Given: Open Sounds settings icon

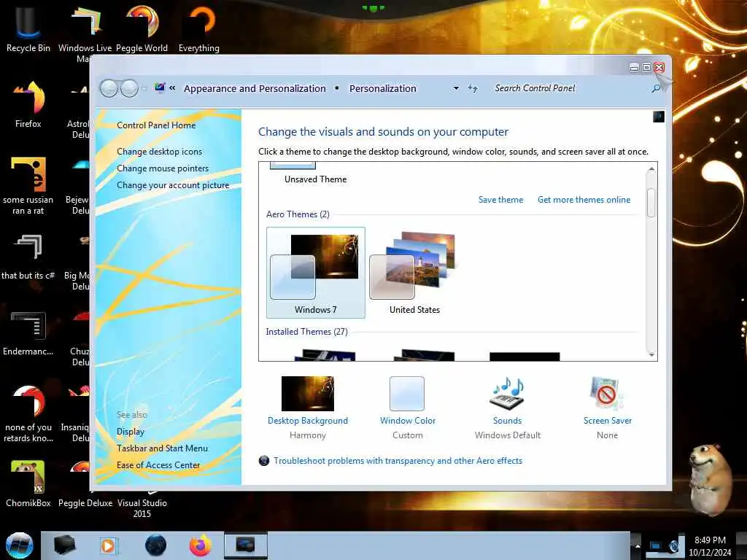Looking at the screenshot, I should (x=508, y=393).
